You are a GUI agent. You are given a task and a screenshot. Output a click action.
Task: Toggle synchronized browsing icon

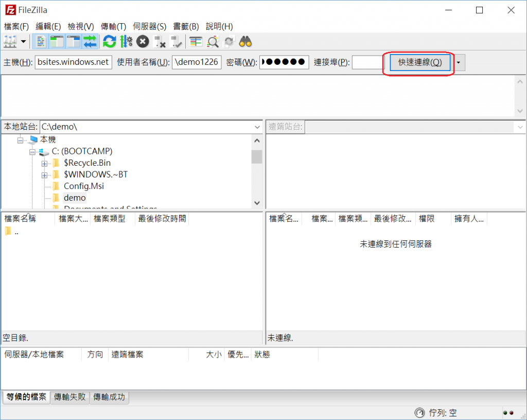tap(229, 42)
